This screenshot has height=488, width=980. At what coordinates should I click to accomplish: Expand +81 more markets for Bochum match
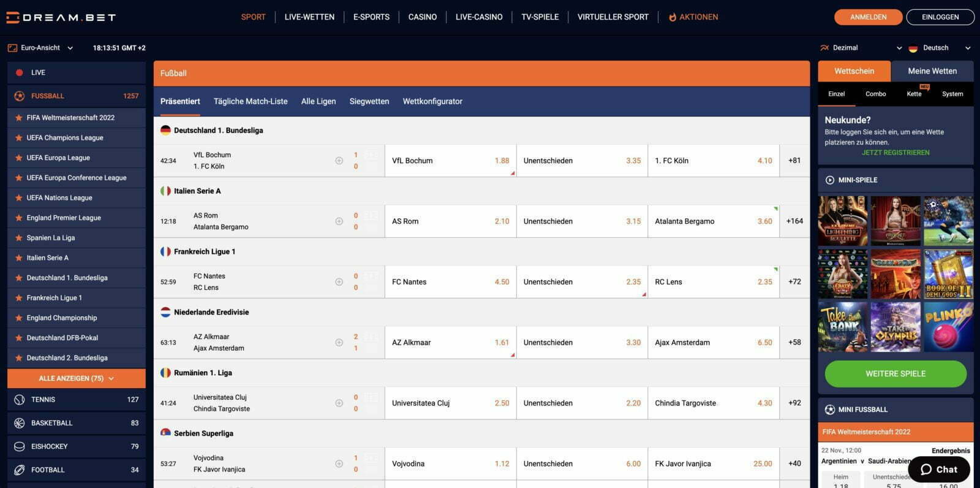tap(794, 161)
